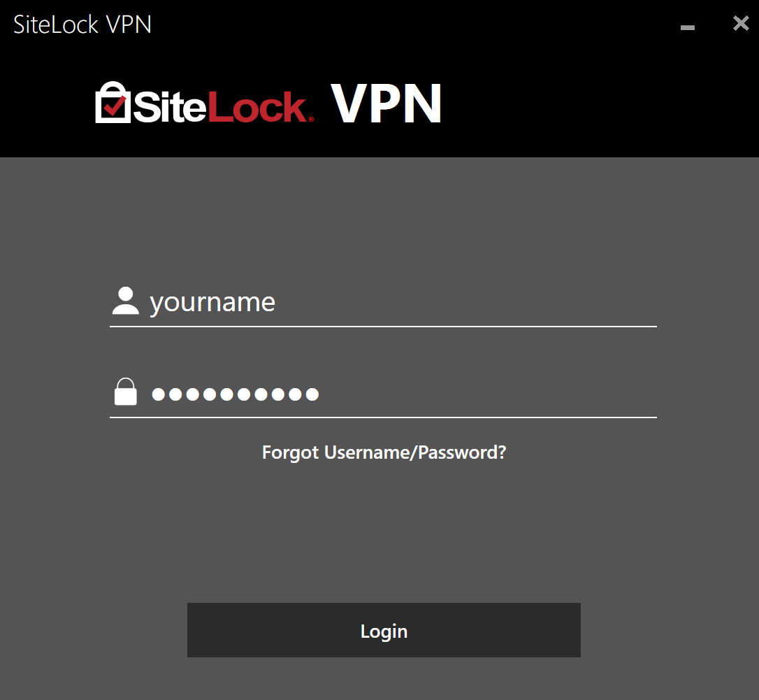Click the SiteLock padlock checkmark logo icon
This screenshot has width=759, height=700.
pyautogui.click(x=113, y=102)
